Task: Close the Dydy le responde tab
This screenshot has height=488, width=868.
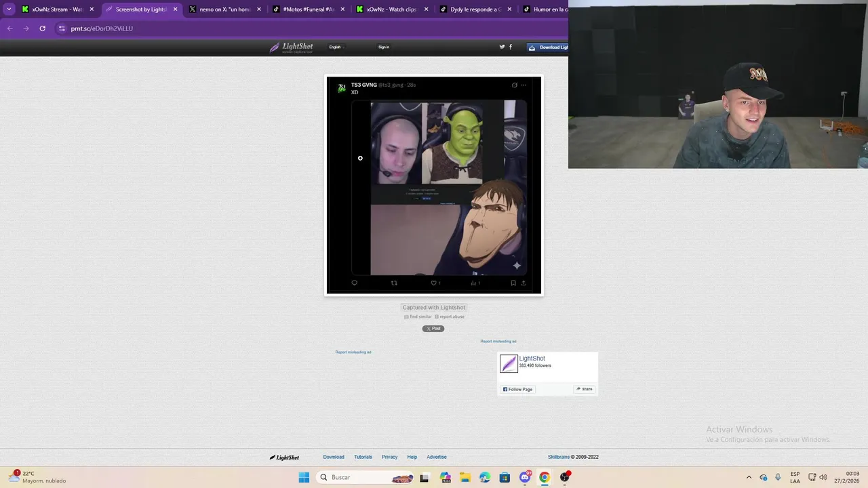Action: coord(509,9)
